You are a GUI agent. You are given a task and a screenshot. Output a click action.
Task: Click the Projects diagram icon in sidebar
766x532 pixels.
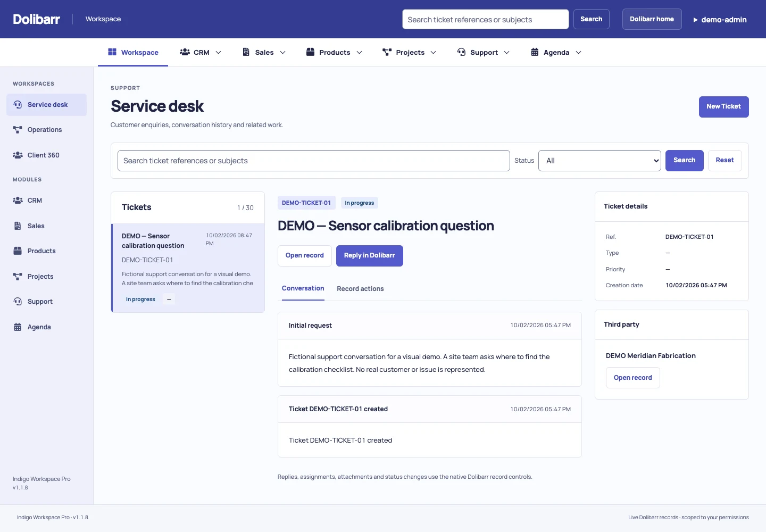tap(18, 277)
